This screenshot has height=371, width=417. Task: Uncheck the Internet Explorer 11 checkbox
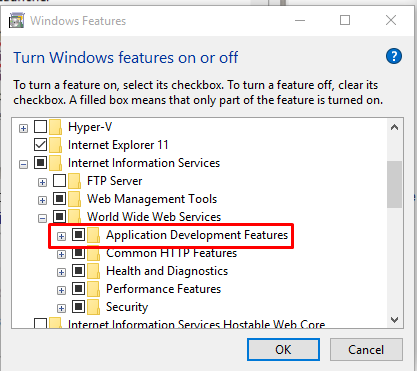tap(41, 145)
